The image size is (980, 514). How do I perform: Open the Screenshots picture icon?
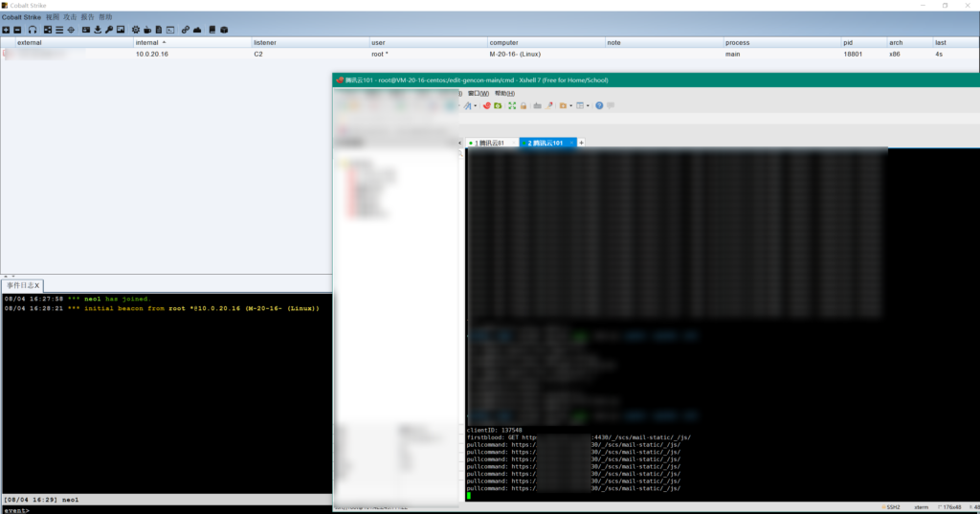coord(121,30)
